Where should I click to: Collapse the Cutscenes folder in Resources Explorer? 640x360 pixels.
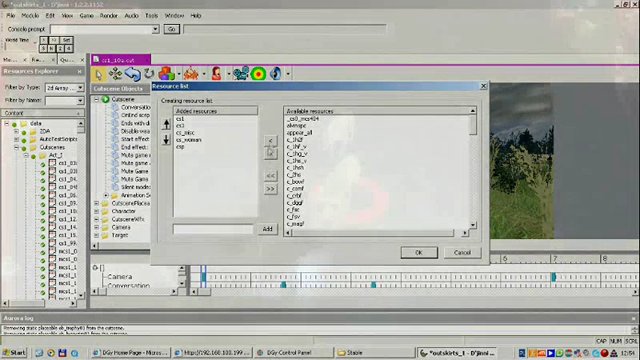pyautogui.click(x=16, y=147)
